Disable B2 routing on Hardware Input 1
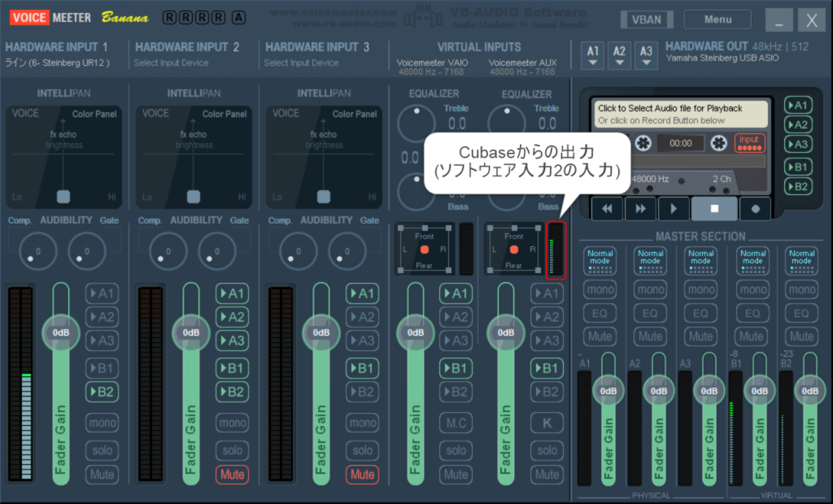 (x=102, y=392)
